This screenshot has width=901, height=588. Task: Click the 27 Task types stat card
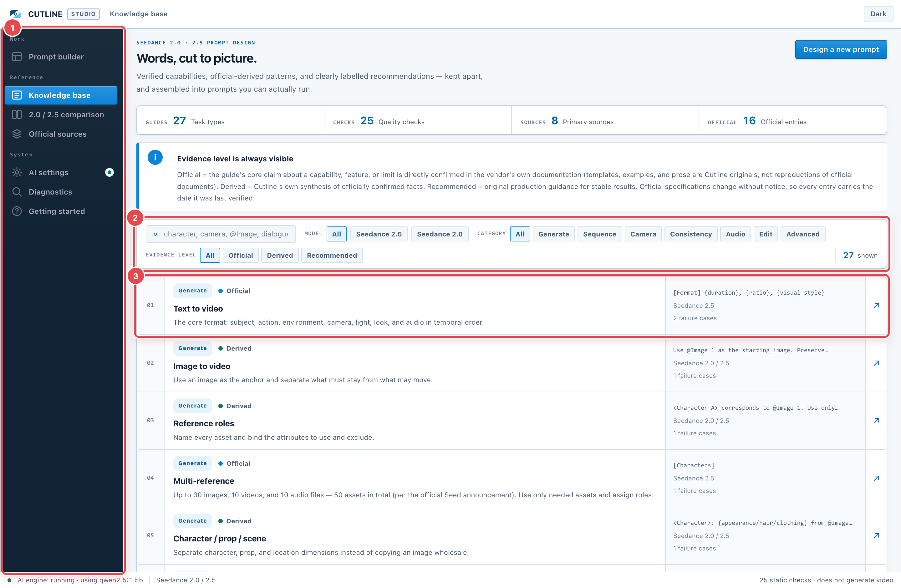230,120
